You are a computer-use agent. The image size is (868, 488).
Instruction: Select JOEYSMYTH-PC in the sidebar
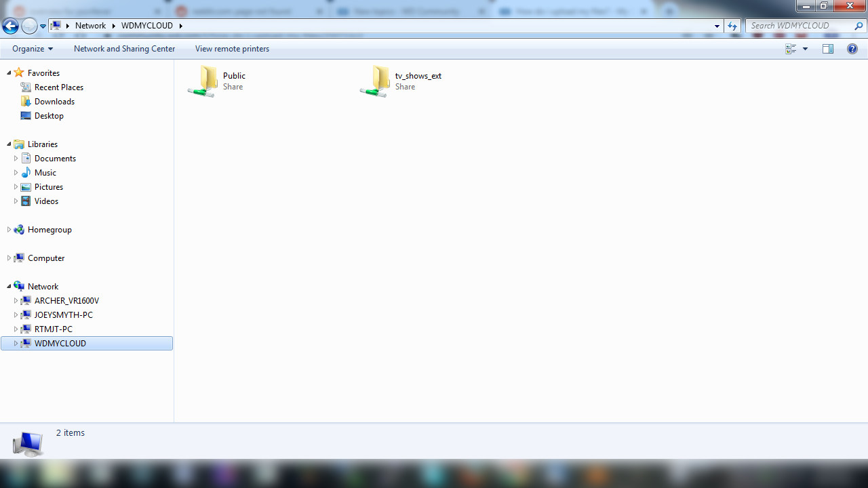click(63, 314)
